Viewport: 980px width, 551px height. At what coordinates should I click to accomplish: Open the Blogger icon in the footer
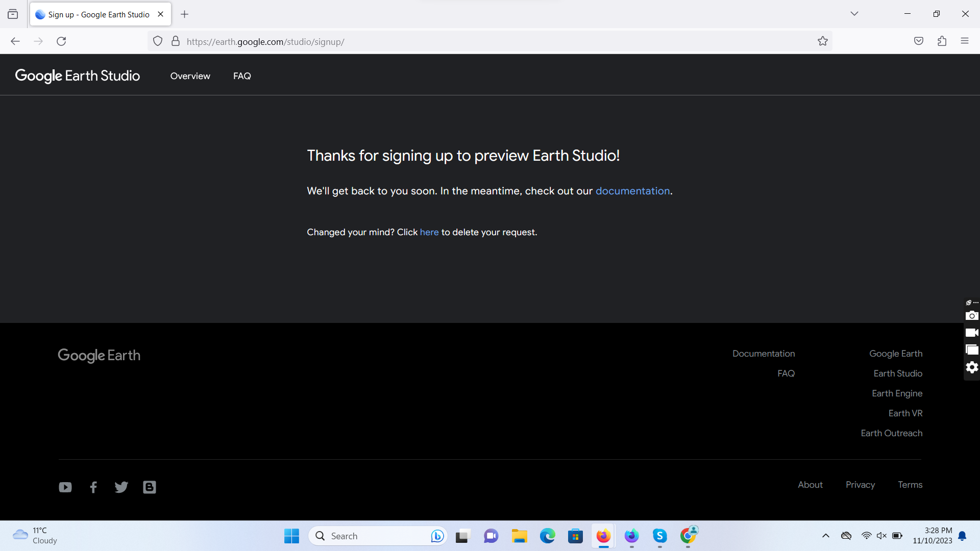pyautogui.click(x=149, y=487)
